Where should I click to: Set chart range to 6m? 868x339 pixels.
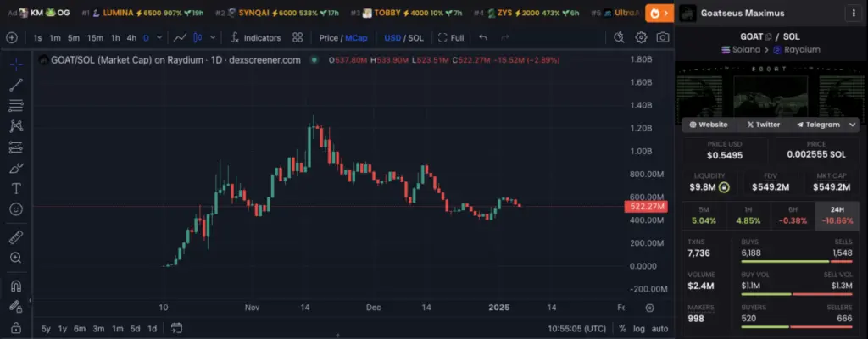[x=80, y=328]
